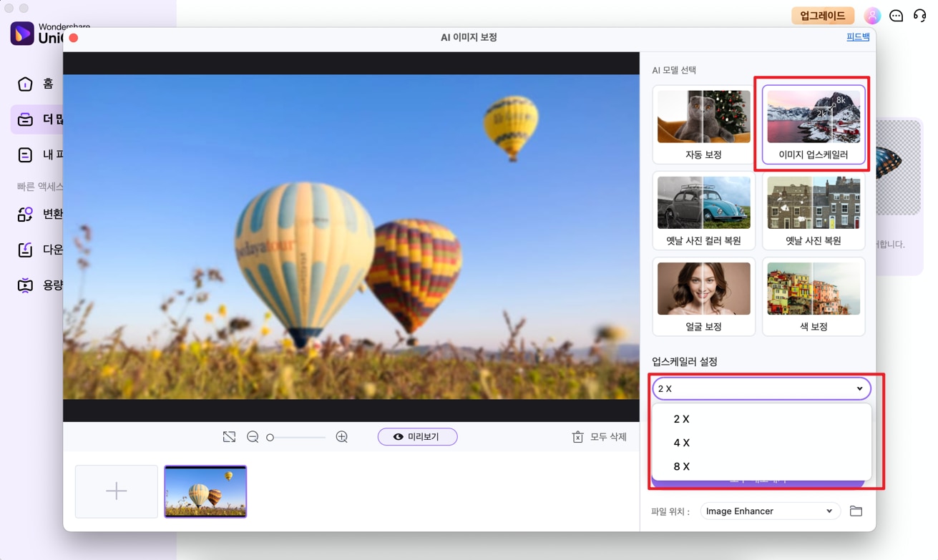Screen dimensions: 938x560
Task: Choose the 4 X upscale option
Action: (x=761, y=443)
